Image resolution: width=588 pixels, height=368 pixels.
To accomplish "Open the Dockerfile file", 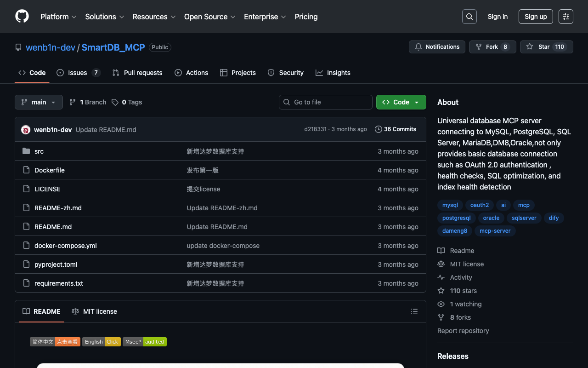I will [x=50, y=170].
